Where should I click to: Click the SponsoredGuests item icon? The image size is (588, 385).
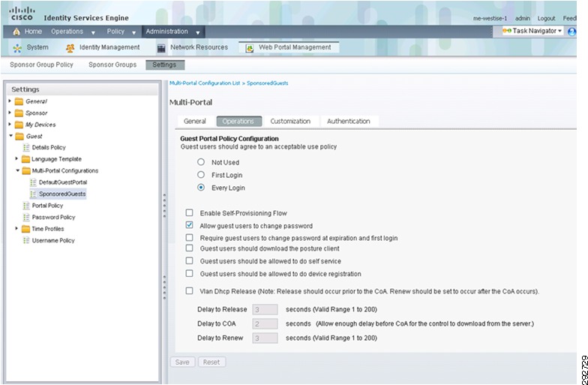click(33, 194)
